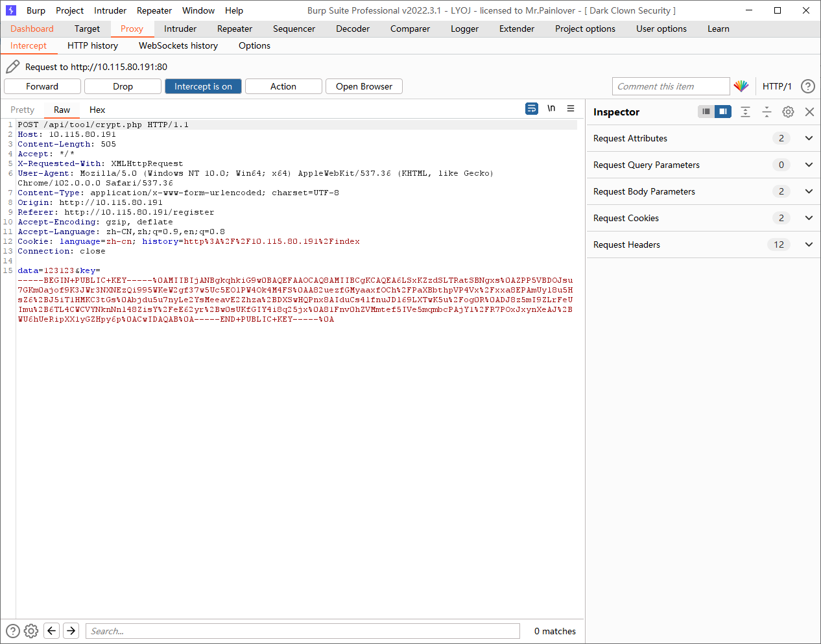Switch to the Target tab
This screenshot has width=821, height=644.
87,29
